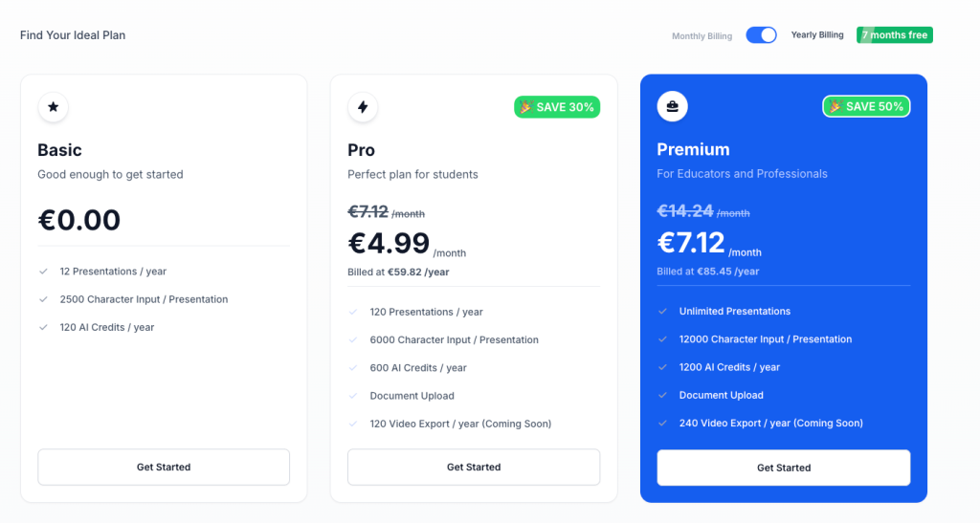This screenshot has height=523, width=980.
Task: Click the €4.99 monthly price
Action: [389, 243]
